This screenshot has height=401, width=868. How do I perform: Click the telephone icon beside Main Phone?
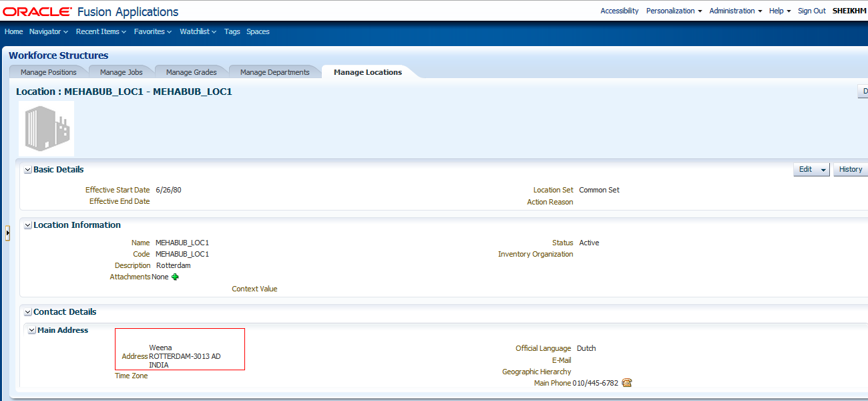(625, 382)
